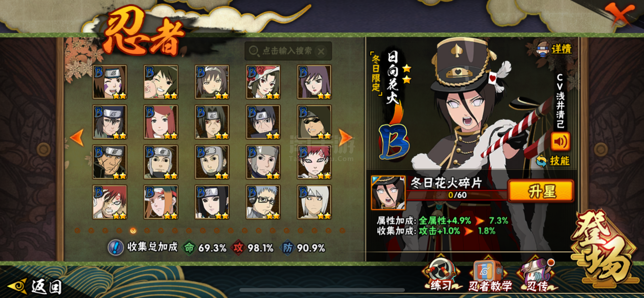The image size is (644, 298).
Task: Jump to the first page dot
Action: pyautogui.click(x=78, y=231)
